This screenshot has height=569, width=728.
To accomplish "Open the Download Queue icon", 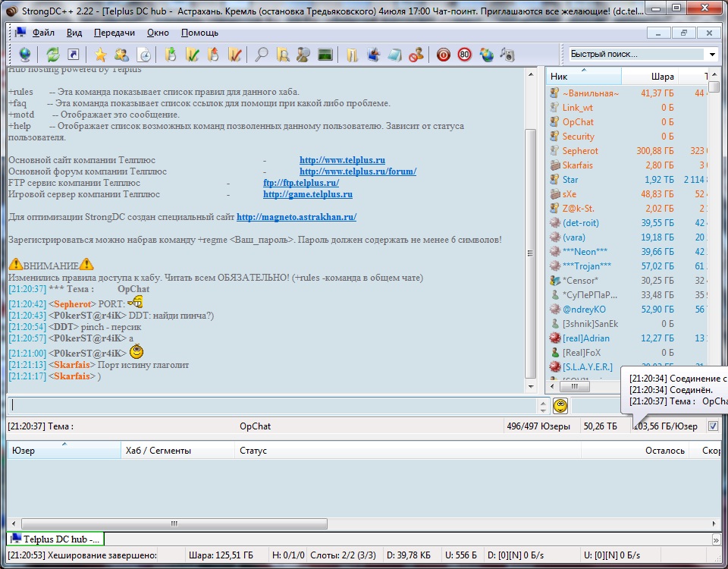I will (x=171, y=55).
